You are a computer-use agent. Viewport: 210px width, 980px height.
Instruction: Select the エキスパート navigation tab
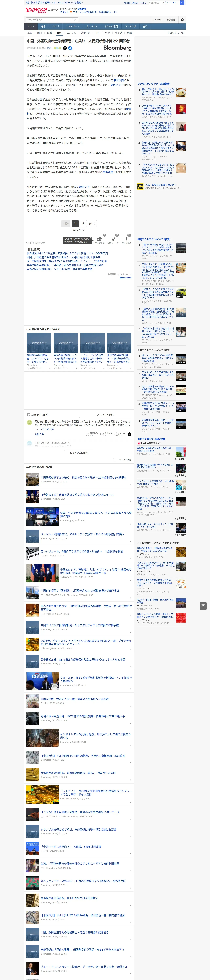(x=72, y=27)
